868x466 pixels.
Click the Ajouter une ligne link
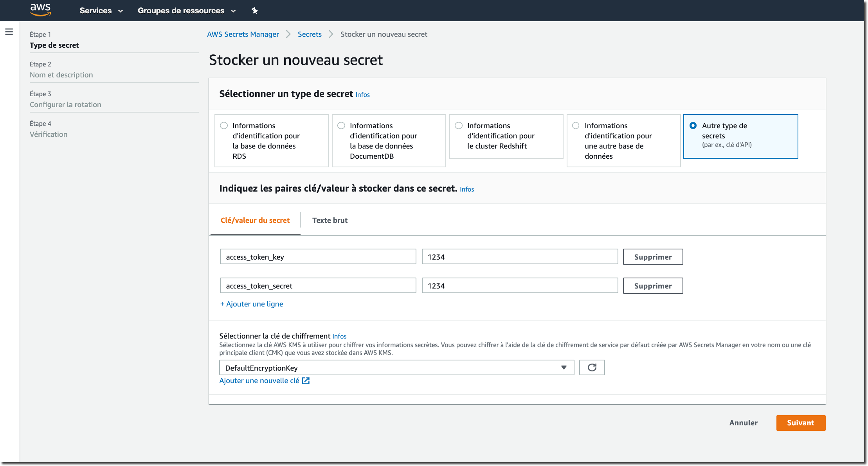252,304
